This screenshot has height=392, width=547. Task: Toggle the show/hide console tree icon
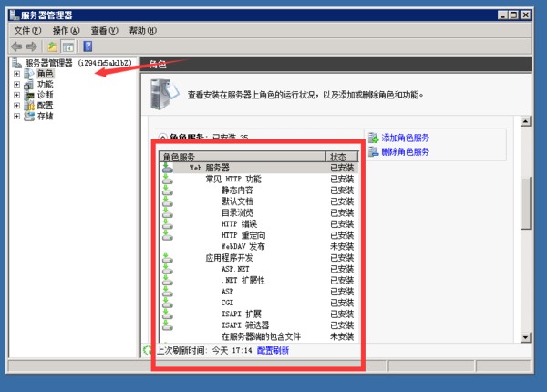click(68, 46)
